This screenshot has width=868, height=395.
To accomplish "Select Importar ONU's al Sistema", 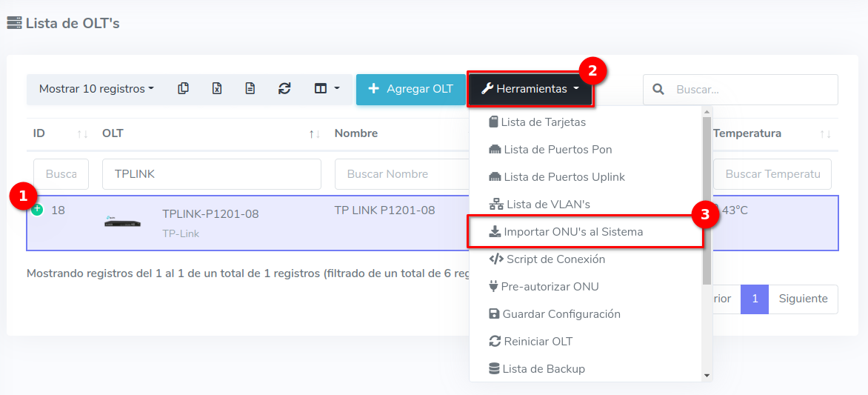I will (x=572, y=232).
